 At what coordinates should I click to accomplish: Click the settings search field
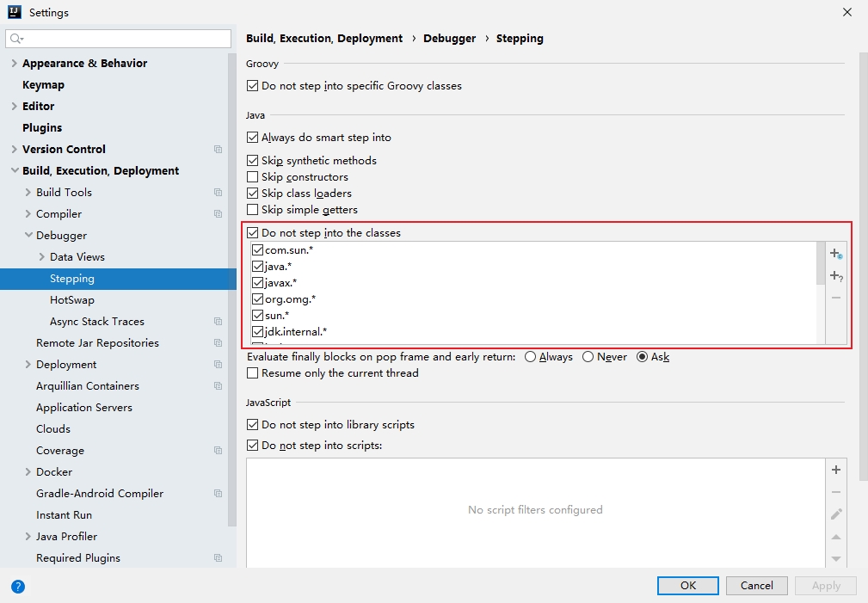[x=120, y=39]
